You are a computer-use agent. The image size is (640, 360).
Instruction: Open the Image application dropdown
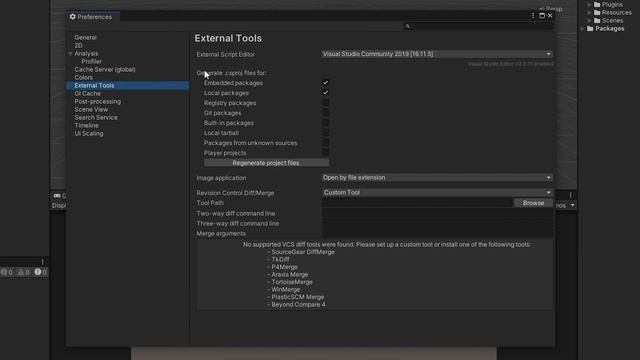pos(437,178)
